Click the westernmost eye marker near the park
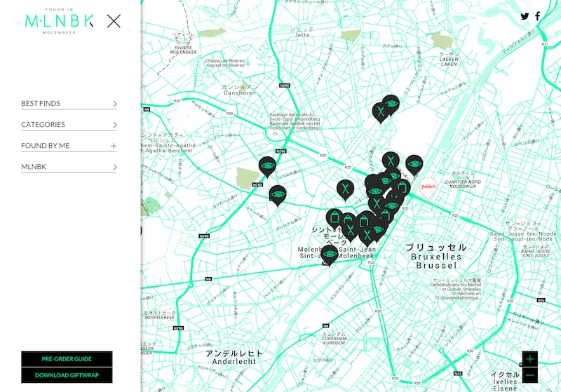This screenshot has height=392, width=561. [266, 165]
